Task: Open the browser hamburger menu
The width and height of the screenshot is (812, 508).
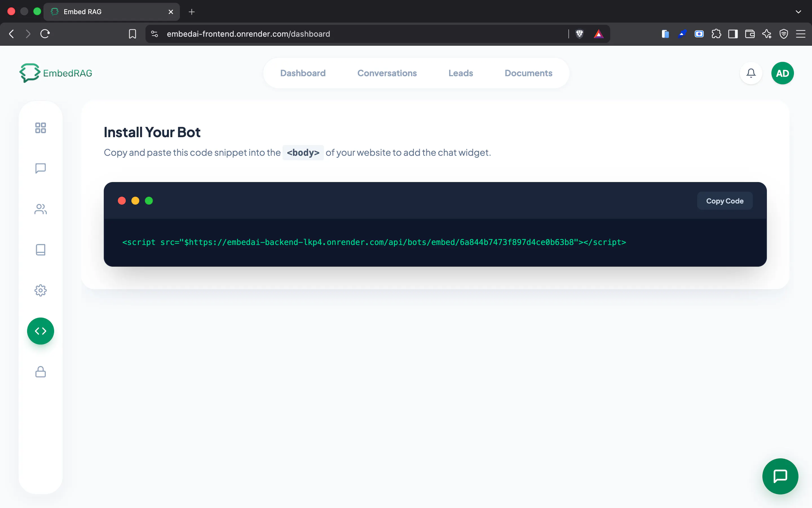Action: click(801, 34)
